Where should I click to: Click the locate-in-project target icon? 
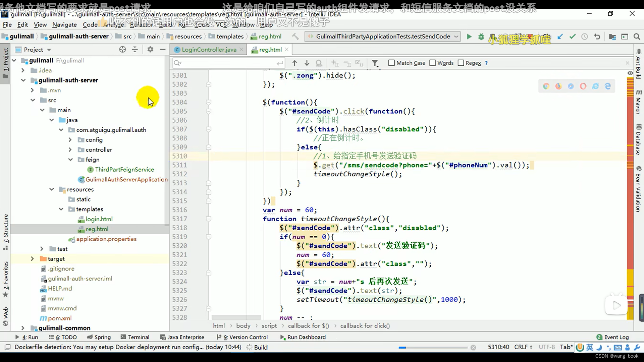click(122, 50)
